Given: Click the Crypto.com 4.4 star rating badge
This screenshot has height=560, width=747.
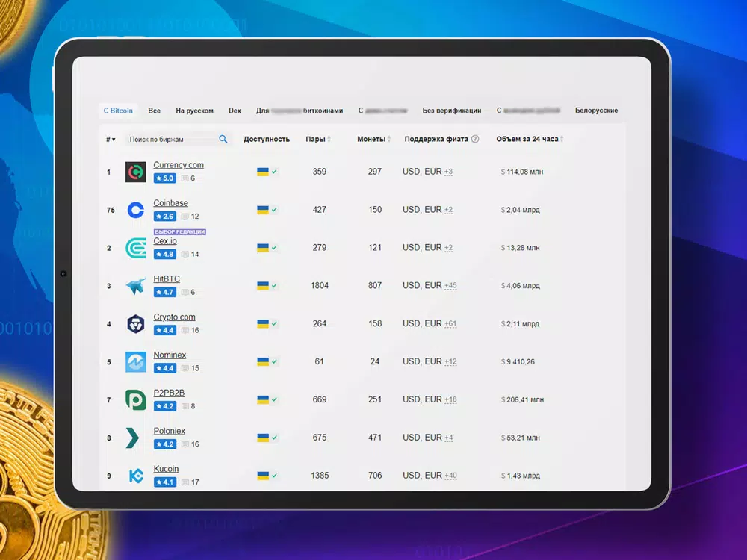Looking at the screenshot, I should (165, 330).
